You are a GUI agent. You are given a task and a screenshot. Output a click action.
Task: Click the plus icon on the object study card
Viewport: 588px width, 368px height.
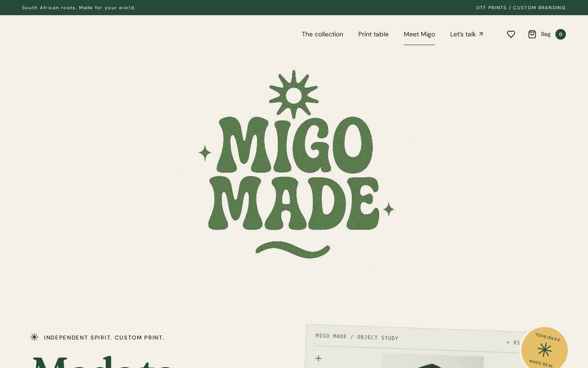point(318,358)
